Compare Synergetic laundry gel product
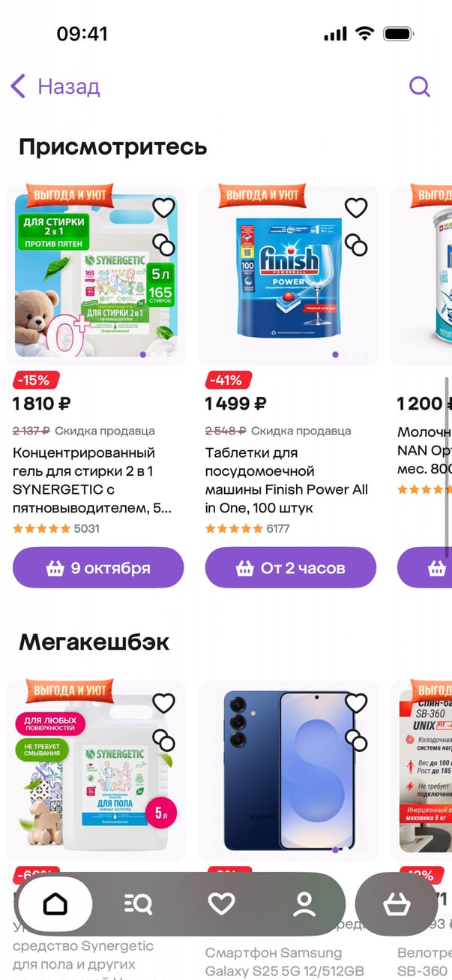This screenshot has width=452, height=980. click(163, 245)
